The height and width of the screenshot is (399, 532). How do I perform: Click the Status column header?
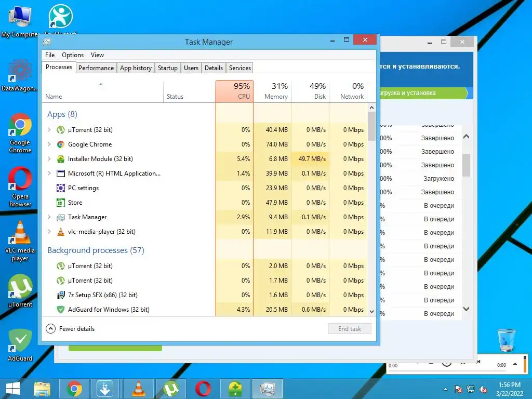[189, 91]
